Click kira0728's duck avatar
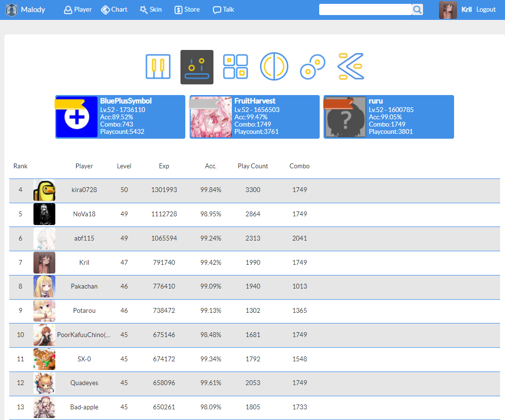The height and width of the screenshot is (420, 505). [x=45, y=190]
